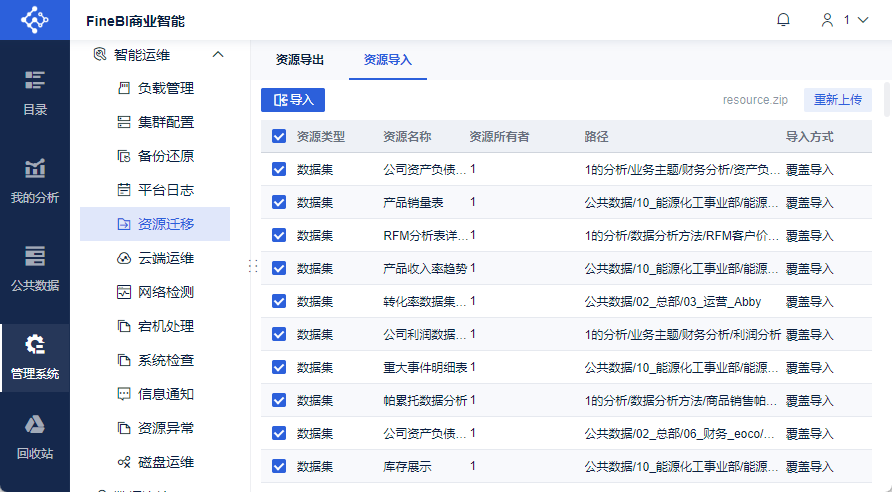Uncheck the 库存展示 row checkbox
This screenshot has width=892, height=492.
click(279, 466)
